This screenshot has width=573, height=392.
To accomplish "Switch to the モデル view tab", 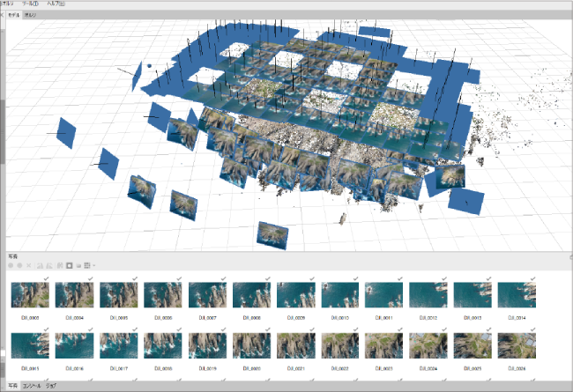I will (12, 15).
